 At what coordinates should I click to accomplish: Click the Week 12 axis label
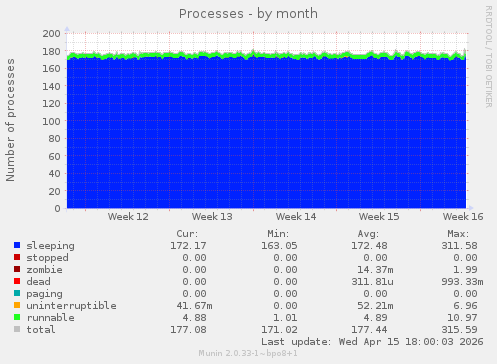click(128, 217)
